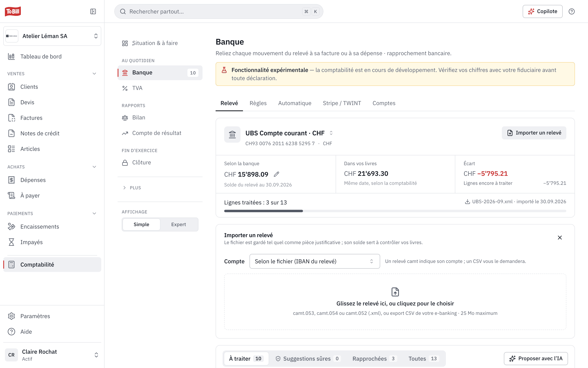Viewport: 588px width, 368px height.
Task: Open the Atelier Léman SA company switcher
Action: click(52, 36)
